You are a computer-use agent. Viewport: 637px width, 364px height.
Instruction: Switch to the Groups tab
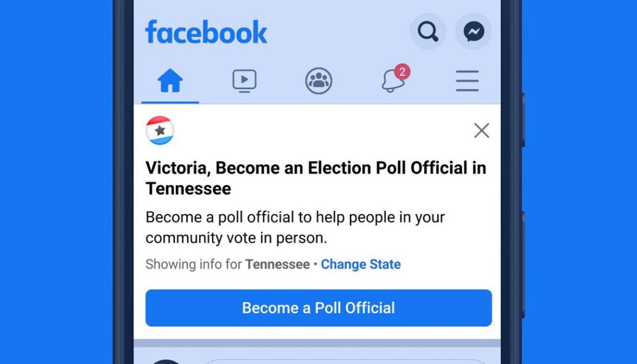click(x=318, y=80)
